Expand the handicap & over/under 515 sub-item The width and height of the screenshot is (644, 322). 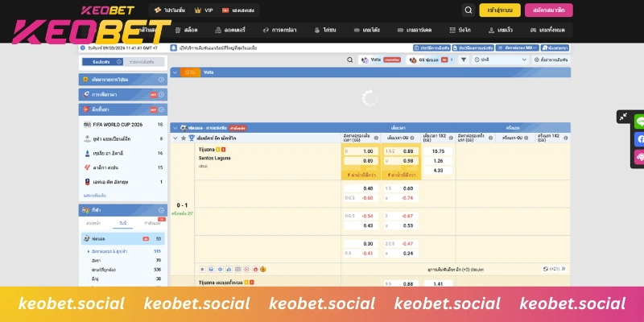(123, 251)
